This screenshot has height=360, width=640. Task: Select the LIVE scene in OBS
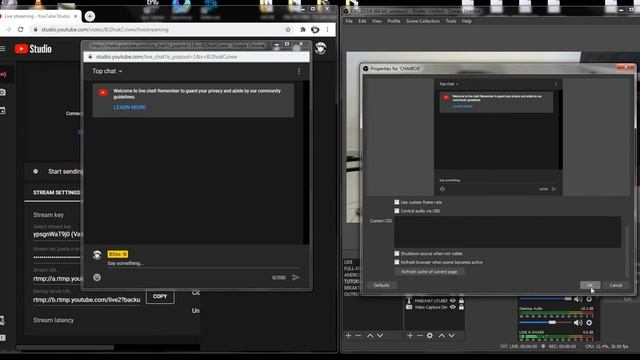point(349,262)
